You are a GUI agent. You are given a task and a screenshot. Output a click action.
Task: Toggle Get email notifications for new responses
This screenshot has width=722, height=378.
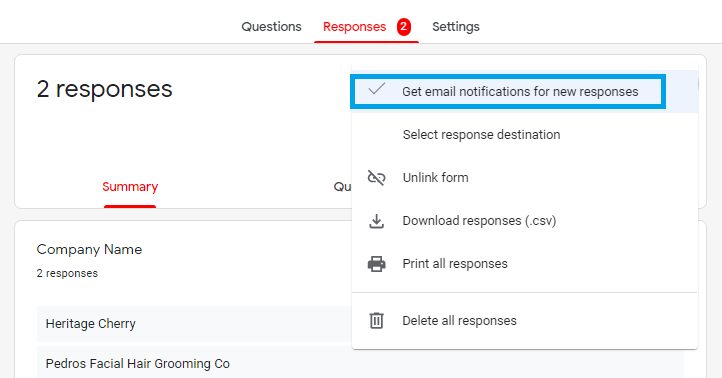point(524,92)
